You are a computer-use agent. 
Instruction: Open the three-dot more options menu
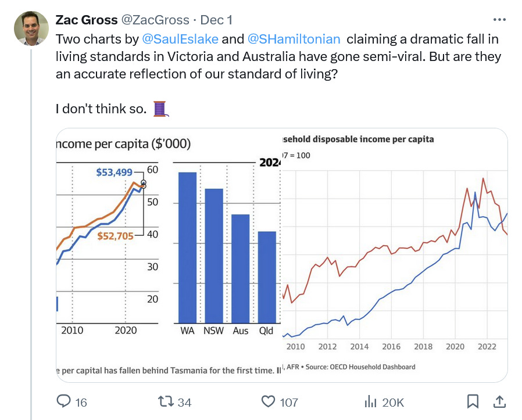point(499,20)
